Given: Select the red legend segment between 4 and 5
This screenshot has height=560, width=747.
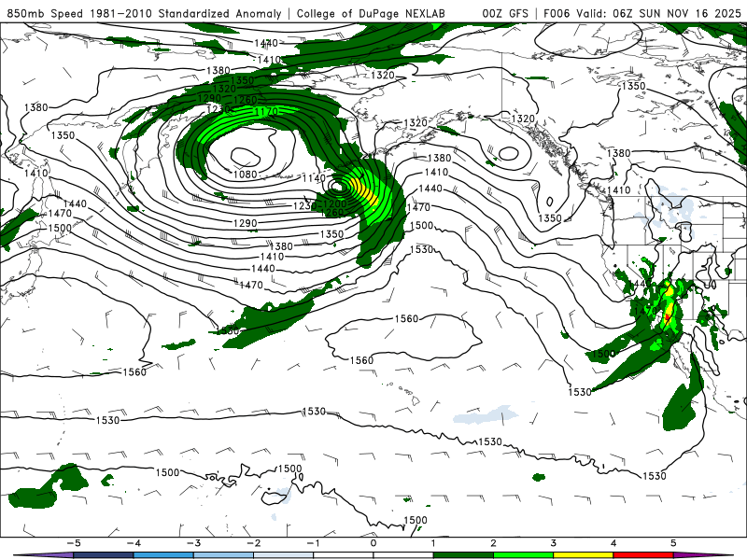Looking at the screenshot, I should point(643,555).
